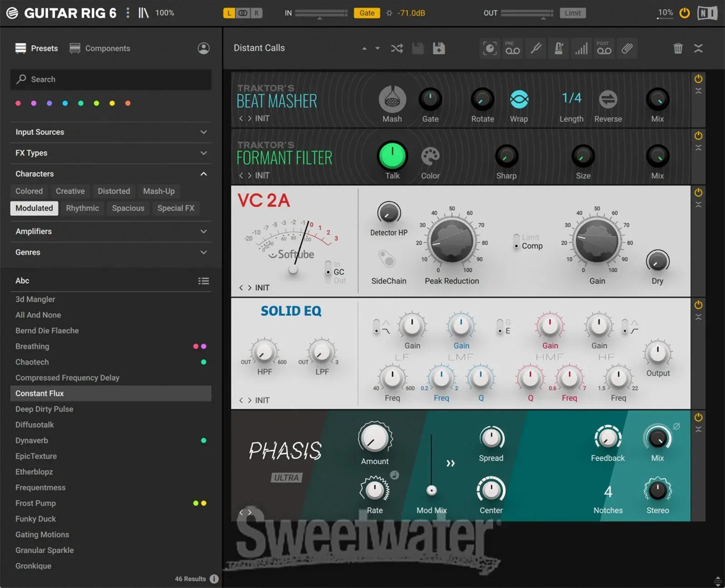725x588 pixels.
Task: Toggle Formant Filter power button
Action: click(x=698, y=135)
